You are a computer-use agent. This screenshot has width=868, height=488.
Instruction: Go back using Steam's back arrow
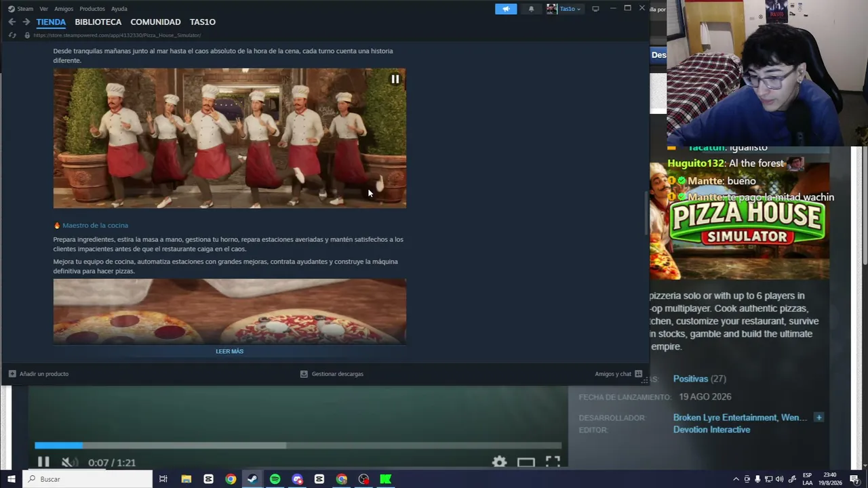pyautogui.click(x=12, y=22)
